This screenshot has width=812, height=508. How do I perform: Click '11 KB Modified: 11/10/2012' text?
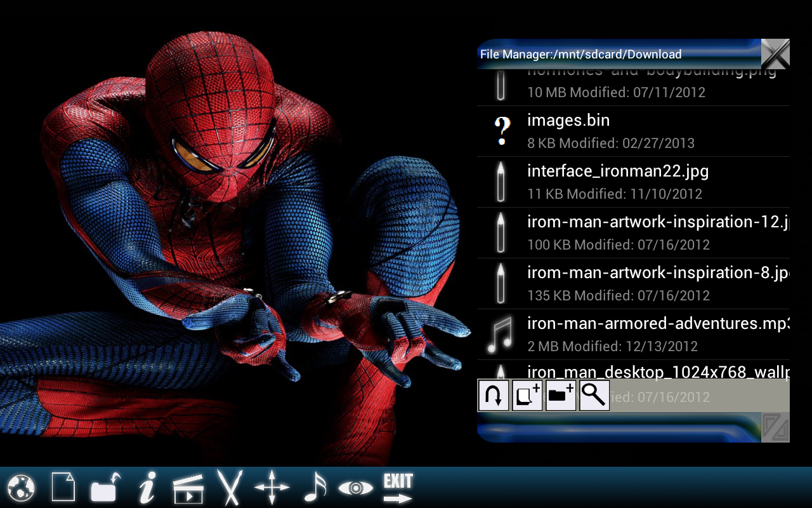click(x=615, y=194)
